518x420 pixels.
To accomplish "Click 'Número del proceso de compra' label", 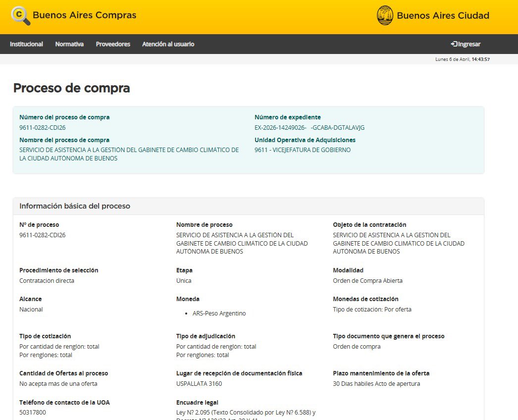I will pos(64,117).
